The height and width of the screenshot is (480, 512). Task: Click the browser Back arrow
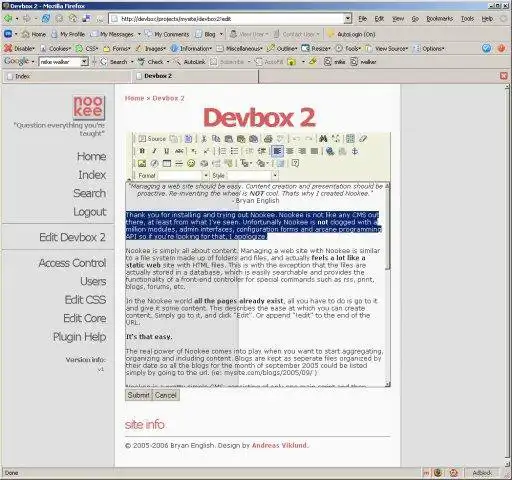(8, 19)
